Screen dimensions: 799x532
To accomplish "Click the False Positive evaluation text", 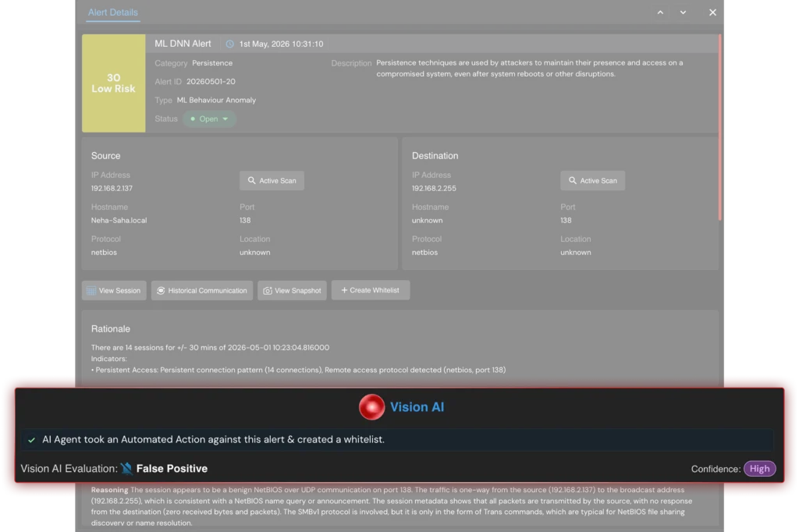I will [172, 468].
